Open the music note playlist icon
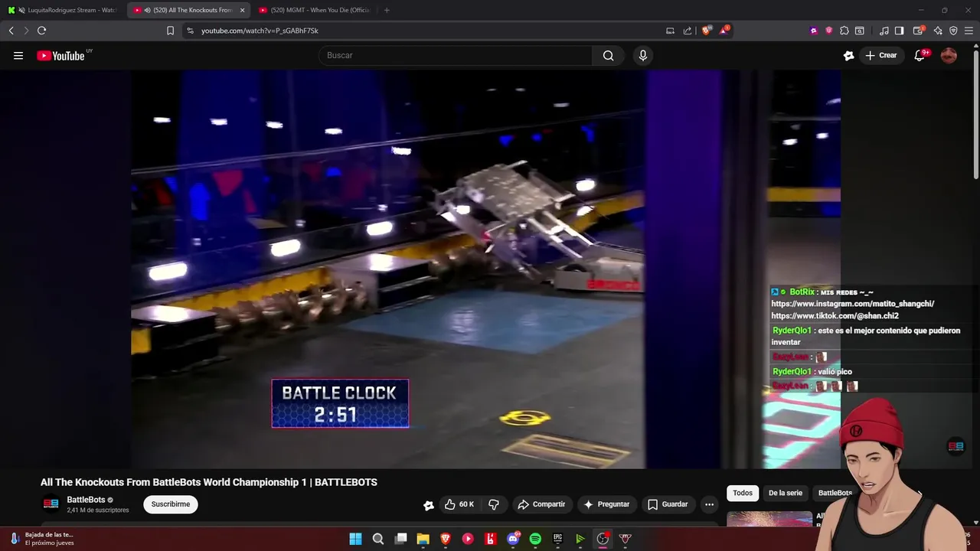This screenshot has height=551, width=980. (884, 31)
